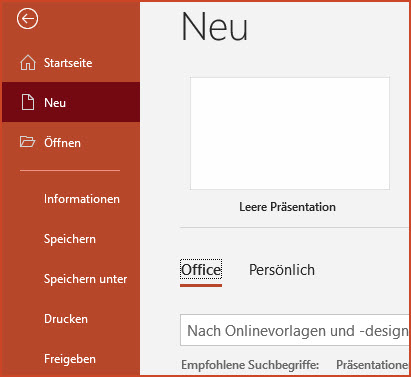Select the blank presentation thumbnail
411x377 pixels.
coord(290,134)
